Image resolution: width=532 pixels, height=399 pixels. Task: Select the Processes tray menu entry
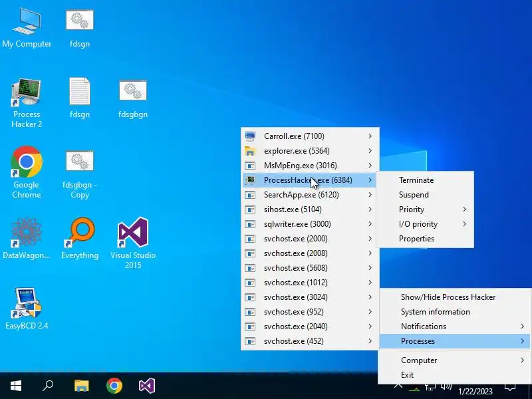pos(455,341)
